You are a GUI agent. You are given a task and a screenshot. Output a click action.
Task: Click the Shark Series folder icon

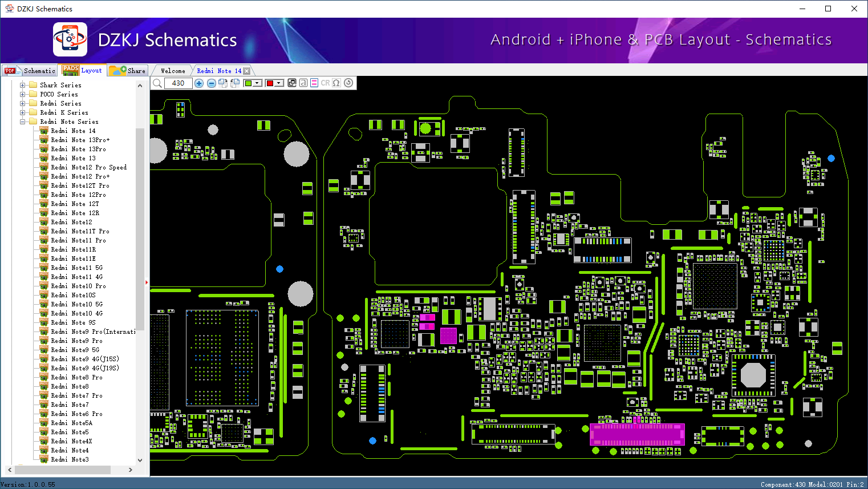[x=33, y=85]
